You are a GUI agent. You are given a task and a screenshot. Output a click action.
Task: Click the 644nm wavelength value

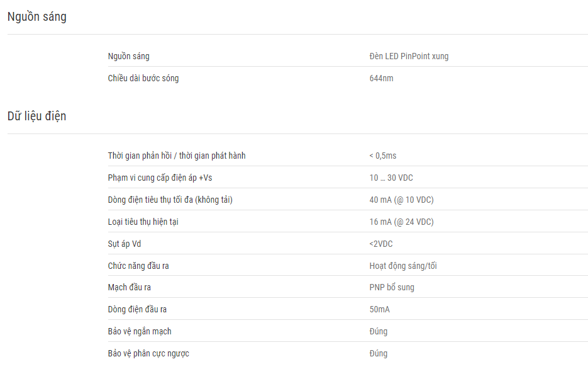coord(381,79)
